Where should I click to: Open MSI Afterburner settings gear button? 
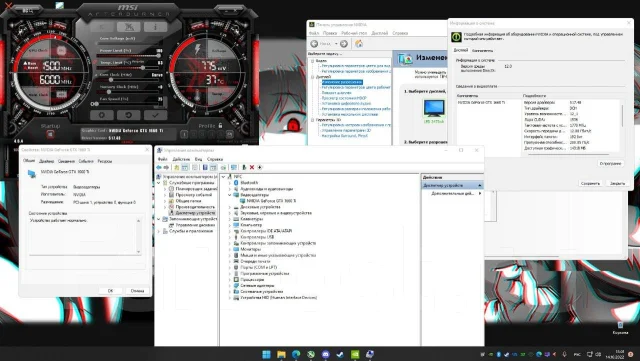[x=102, y=115]
